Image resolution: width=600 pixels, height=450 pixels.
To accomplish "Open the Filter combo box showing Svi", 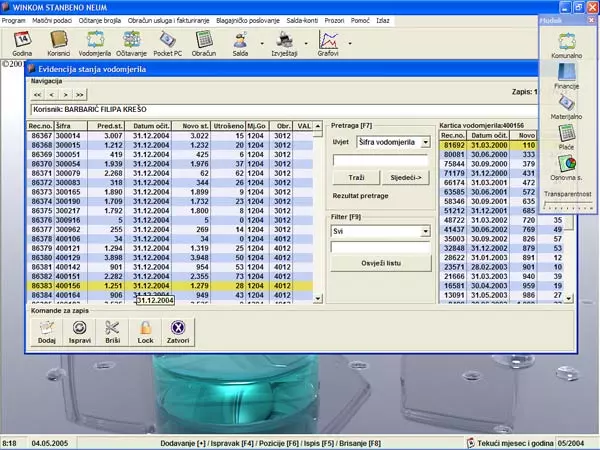I will pyautogui.click(x=425, y=231).
